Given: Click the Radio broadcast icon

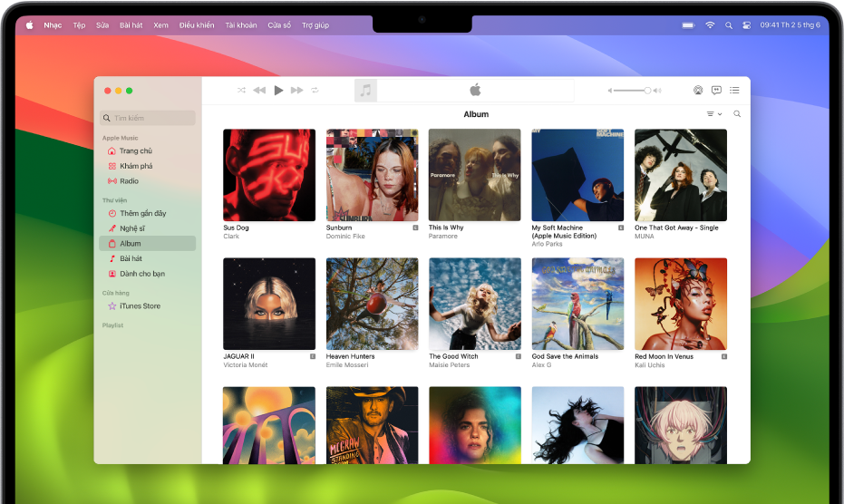Looking at the screenshot, I should coord(112,181).
